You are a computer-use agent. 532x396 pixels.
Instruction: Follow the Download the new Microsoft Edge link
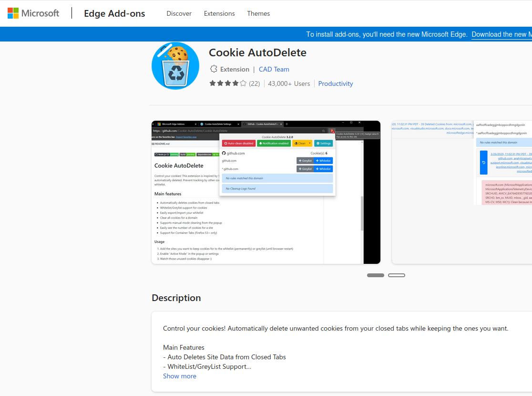[501, 34]
